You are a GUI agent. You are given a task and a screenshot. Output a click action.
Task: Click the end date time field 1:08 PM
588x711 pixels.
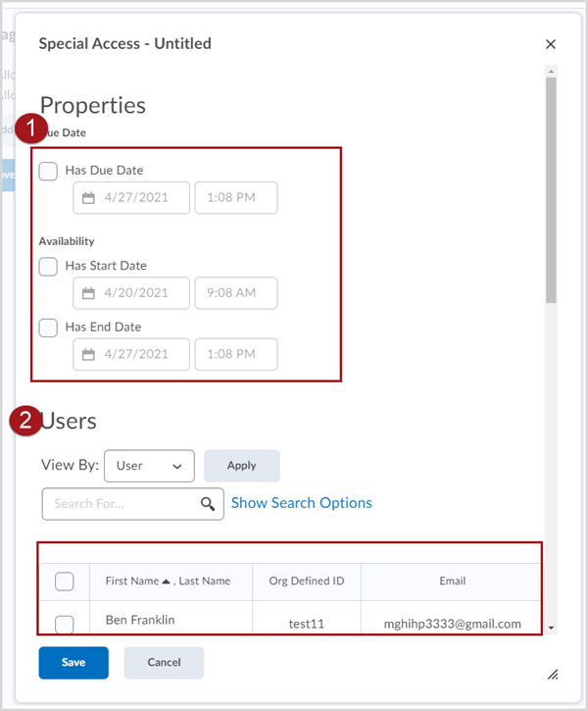click(236, 354)
